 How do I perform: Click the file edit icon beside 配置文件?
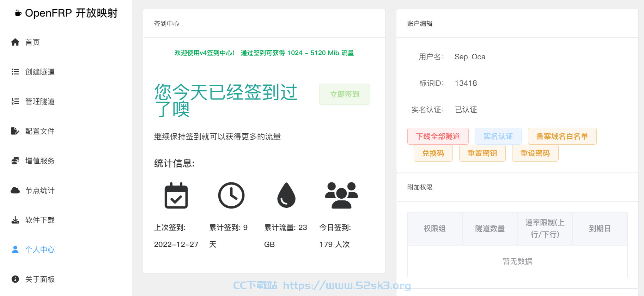(15, 131)
